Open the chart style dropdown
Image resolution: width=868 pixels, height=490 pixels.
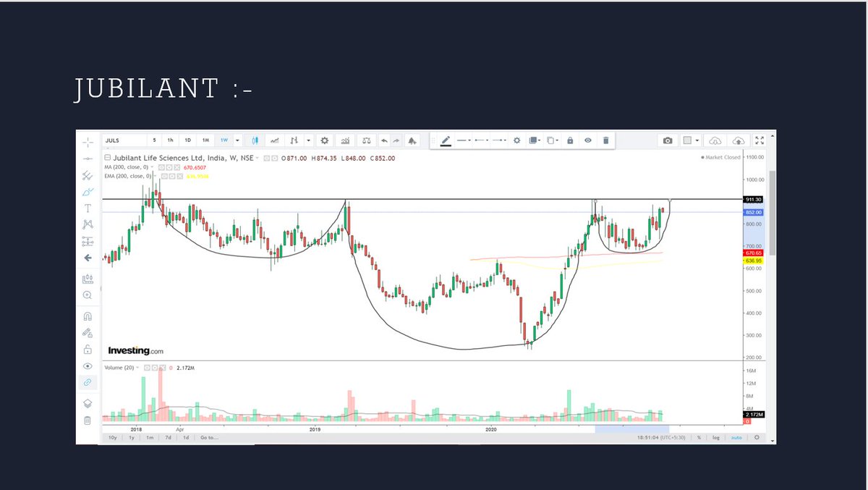[307, 140]
